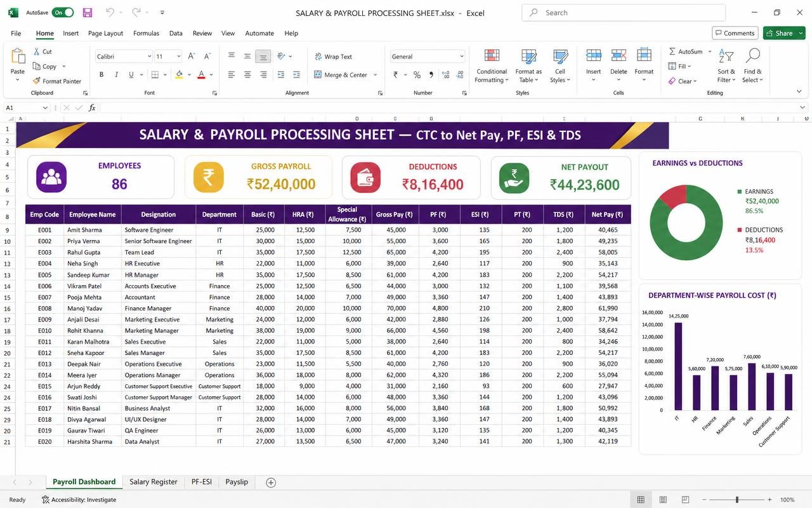Click zoom in plus button
The width and height of the screenshot is (812, 508).
769,500
